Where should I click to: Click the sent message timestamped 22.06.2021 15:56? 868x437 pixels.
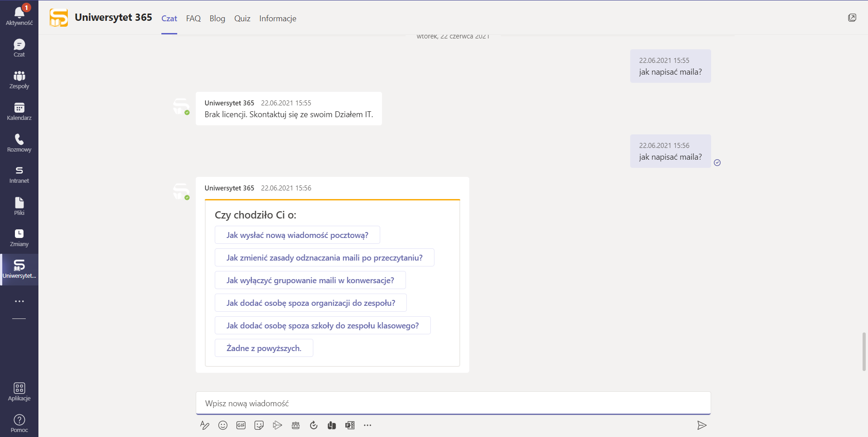[670, 151]
